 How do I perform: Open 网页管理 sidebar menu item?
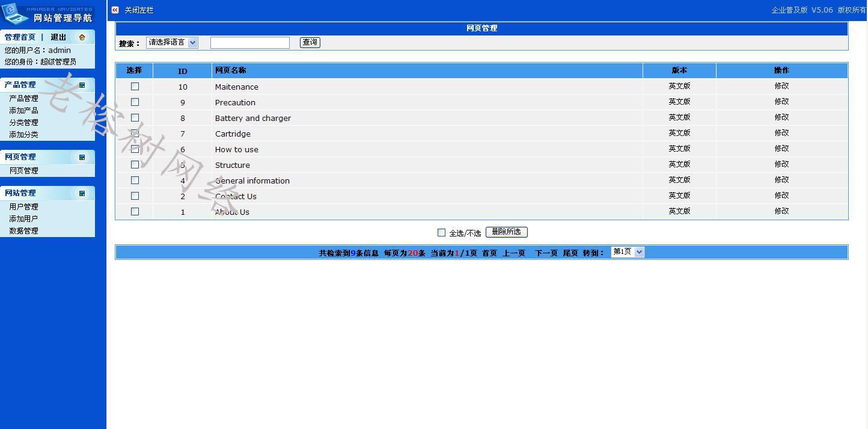pos(23,171)
